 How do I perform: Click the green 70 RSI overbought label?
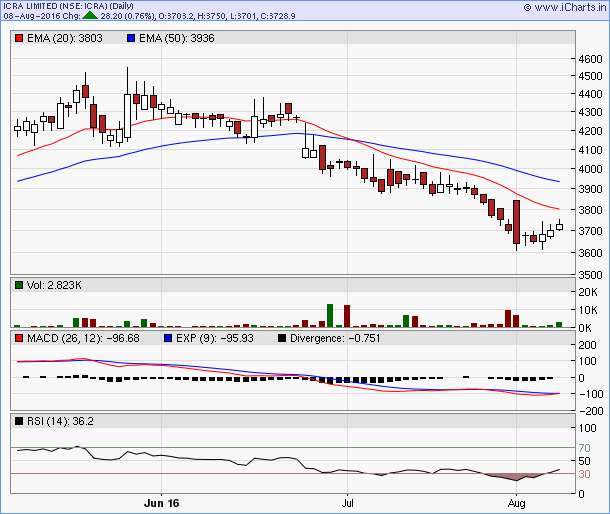coord(584,448)
